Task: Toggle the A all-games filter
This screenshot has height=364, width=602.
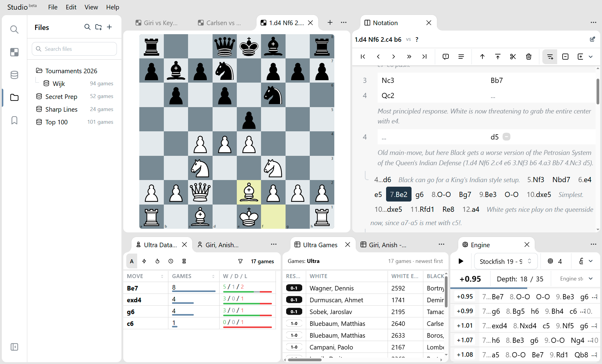Action: [132, 261]
